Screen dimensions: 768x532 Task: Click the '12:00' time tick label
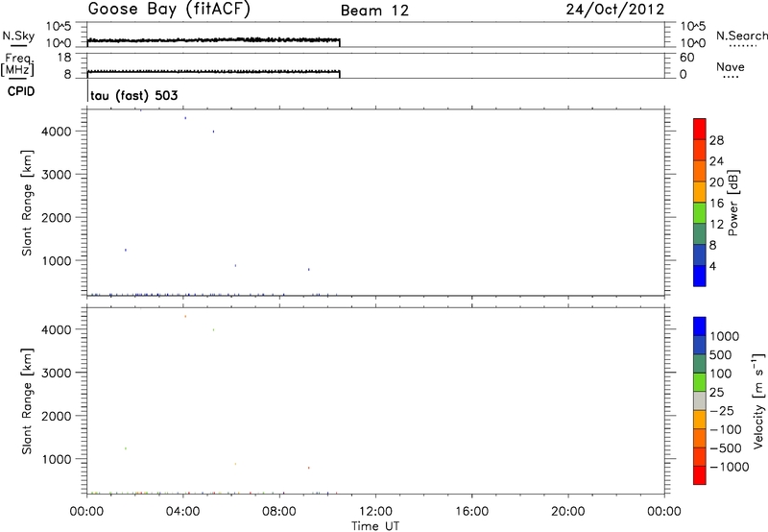pyautogui.click(x=375, y=512)
